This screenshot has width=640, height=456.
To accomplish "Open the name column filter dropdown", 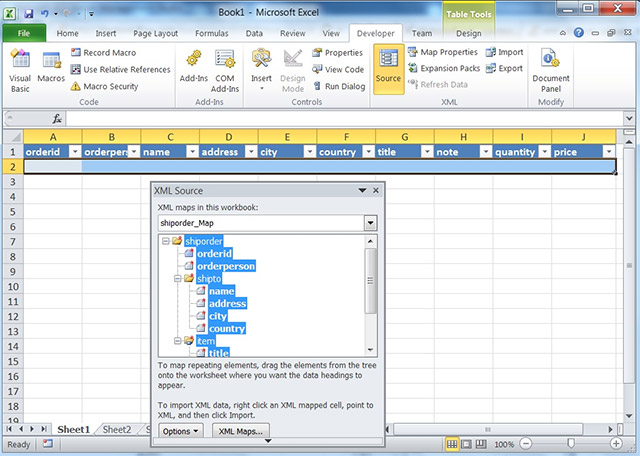I will [x=192, y=152].
